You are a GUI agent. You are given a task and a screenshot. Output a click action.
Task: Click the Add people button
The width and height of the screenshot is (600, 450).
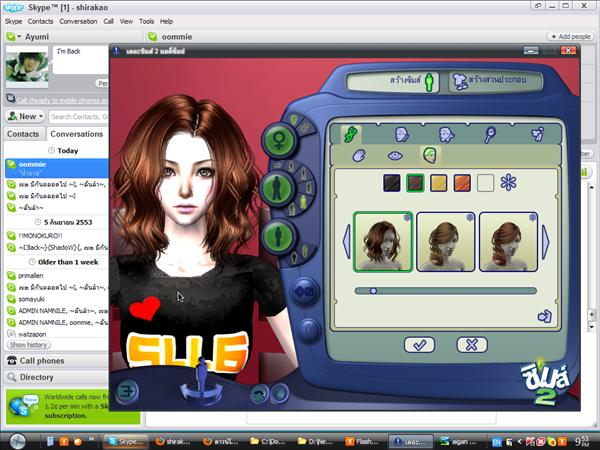click(x=571, y=37)
